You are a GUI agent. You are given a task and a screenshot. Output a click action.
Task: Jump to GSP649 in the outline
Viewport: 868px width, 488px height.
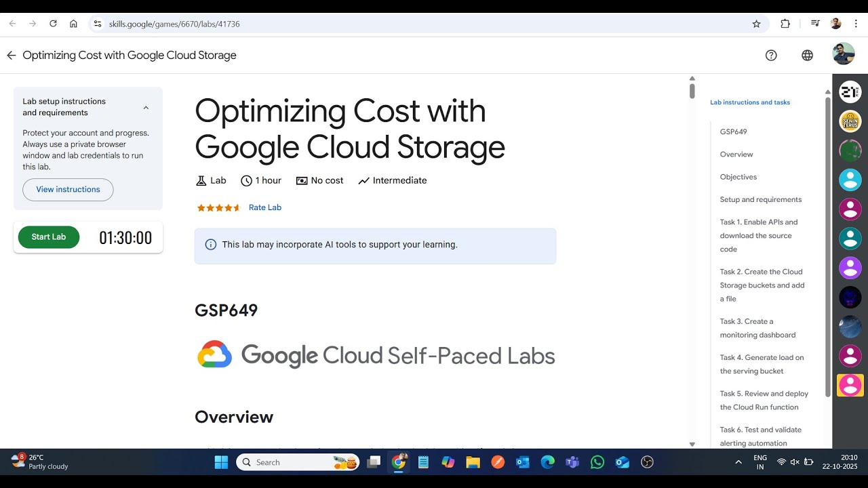coord(734,131)
